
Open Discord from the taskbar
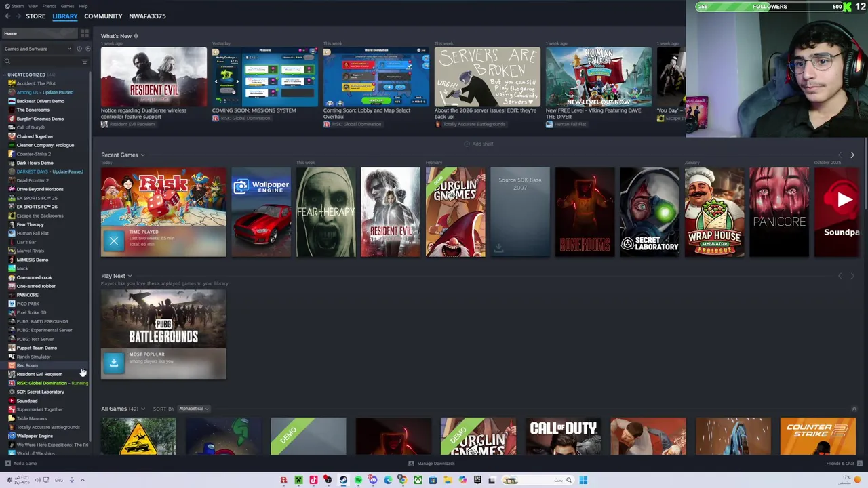pos(373,480)
